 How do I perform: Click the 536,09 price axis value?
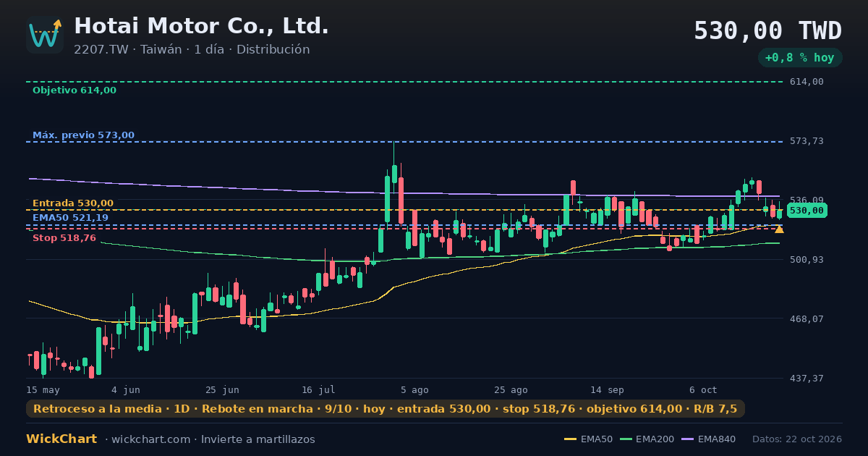tap(807, 200)
